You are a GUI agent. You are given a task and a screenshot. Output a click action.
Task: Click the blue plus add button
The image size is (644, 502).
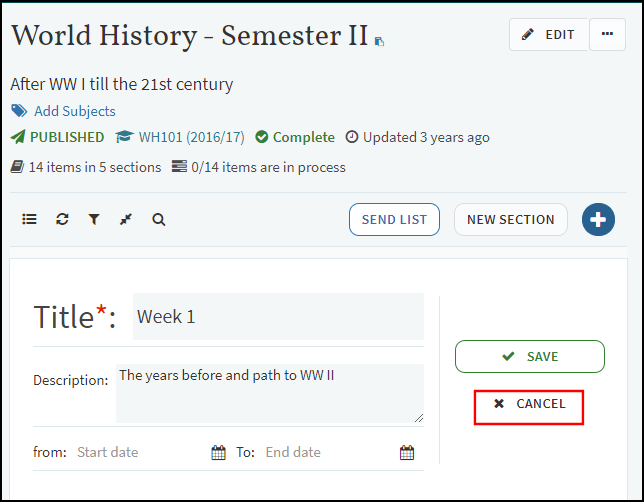point(598,220)
